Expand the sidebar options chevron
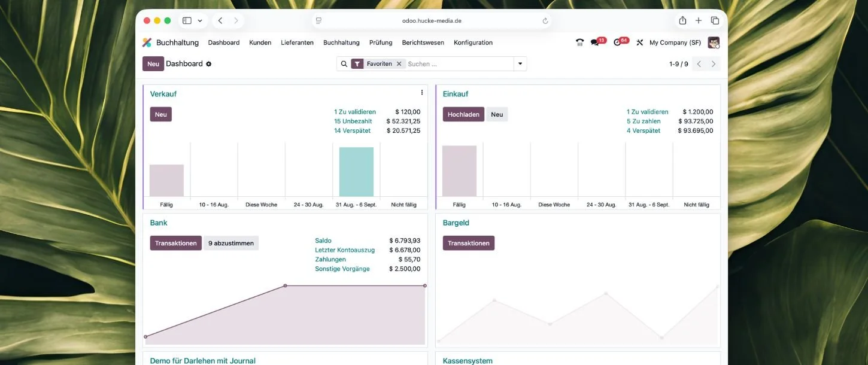868x365 pixels. click(200, 20)
